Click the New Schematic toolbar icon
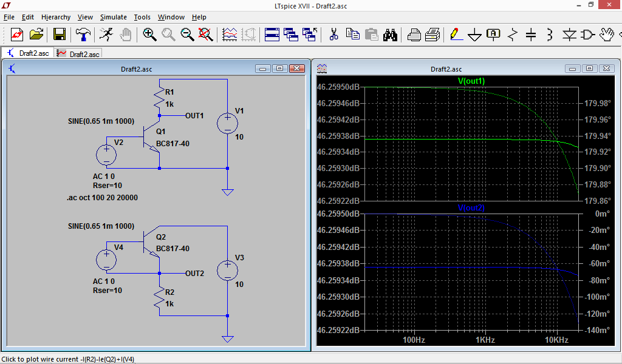 (x=16, y=35)
